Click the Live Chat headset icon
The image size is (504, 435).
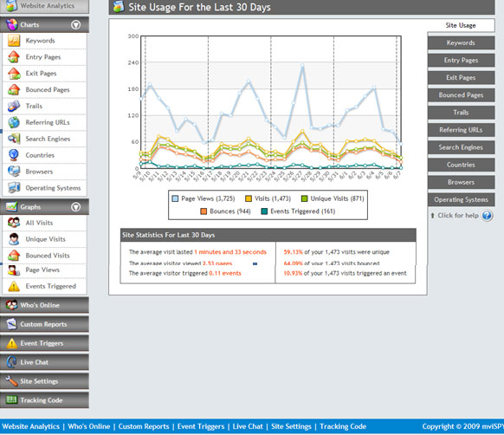11,362
